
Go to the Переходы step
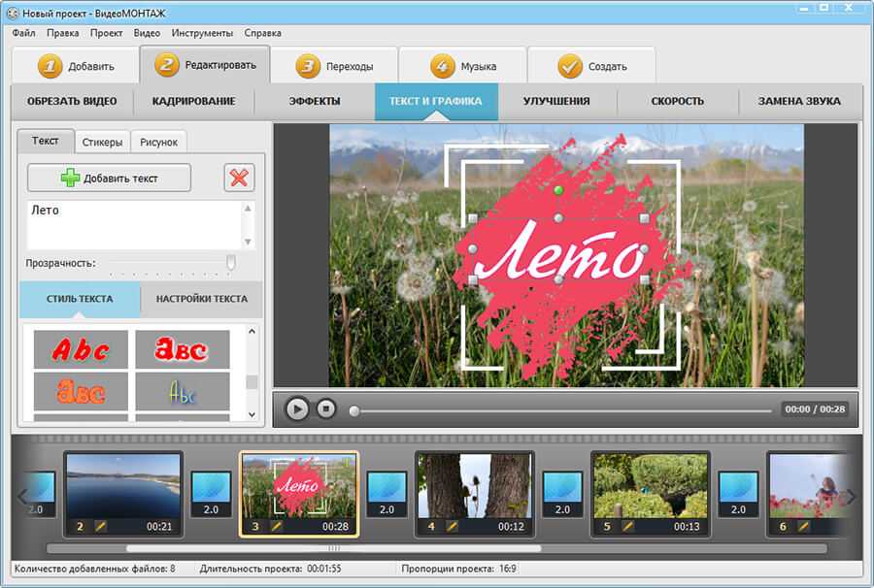tap(334, 67)
